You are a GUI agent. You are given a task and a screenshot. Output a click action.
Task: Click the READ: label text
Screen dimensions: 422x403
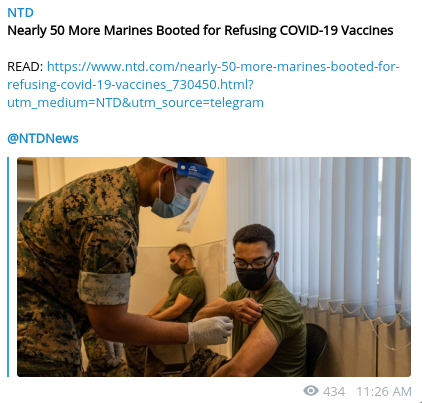pos(25,67)
